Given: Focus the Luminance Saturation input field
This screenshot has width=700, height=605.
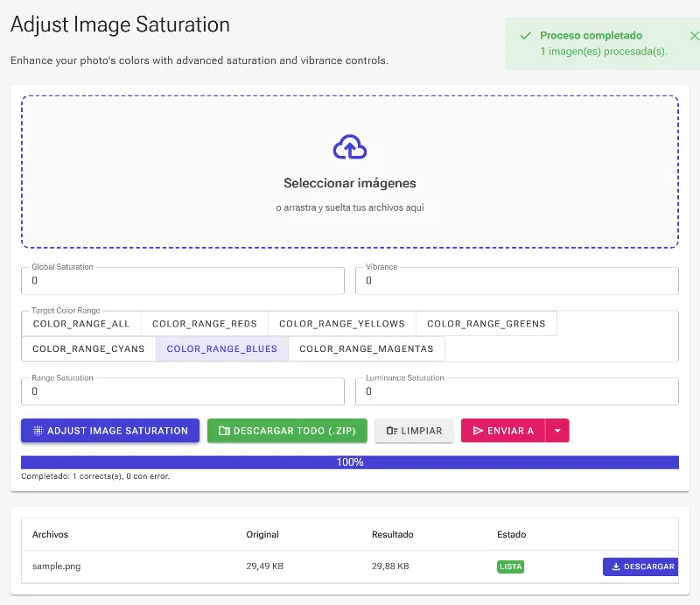Looking at the screenshot, I should pos(516,391).
